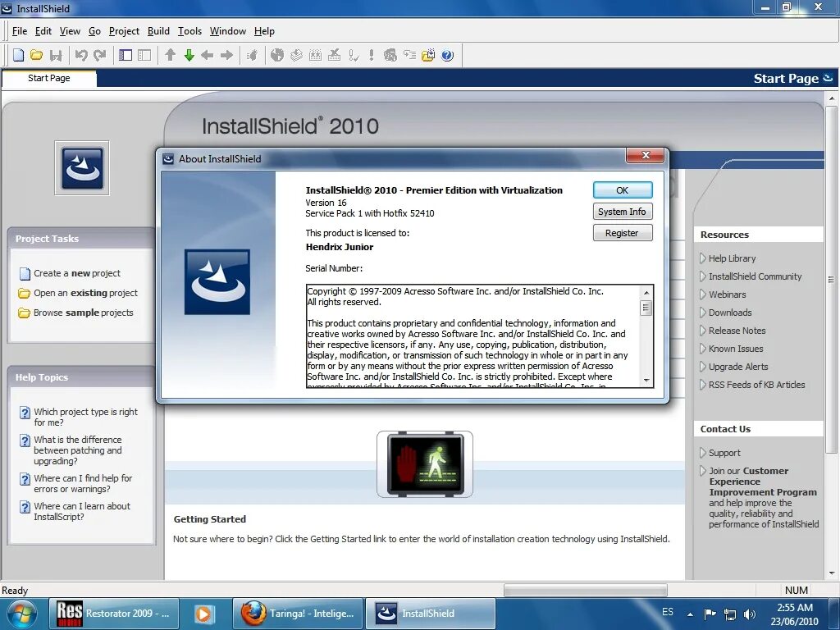The height and width of the screenshot is (630, 840).
Task: Click the pedestrian signal Getting Started image
Action: (425, 464)
